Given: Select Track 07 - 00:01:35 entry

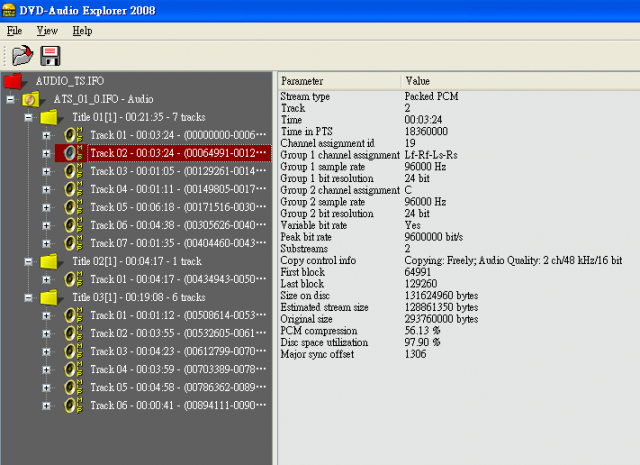Looking at the screenshot, I should (x=178, y=243).
